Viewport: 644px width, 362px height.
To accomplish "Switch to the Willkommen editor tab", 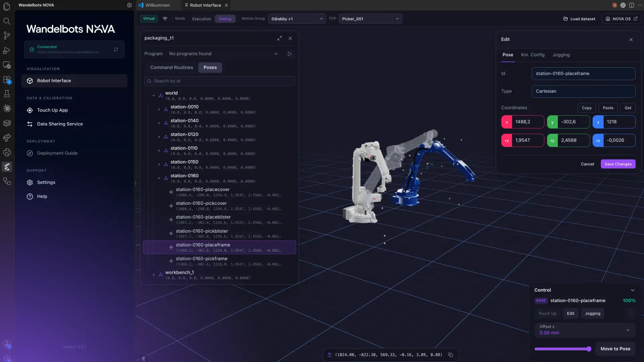I will pos(158,5).
